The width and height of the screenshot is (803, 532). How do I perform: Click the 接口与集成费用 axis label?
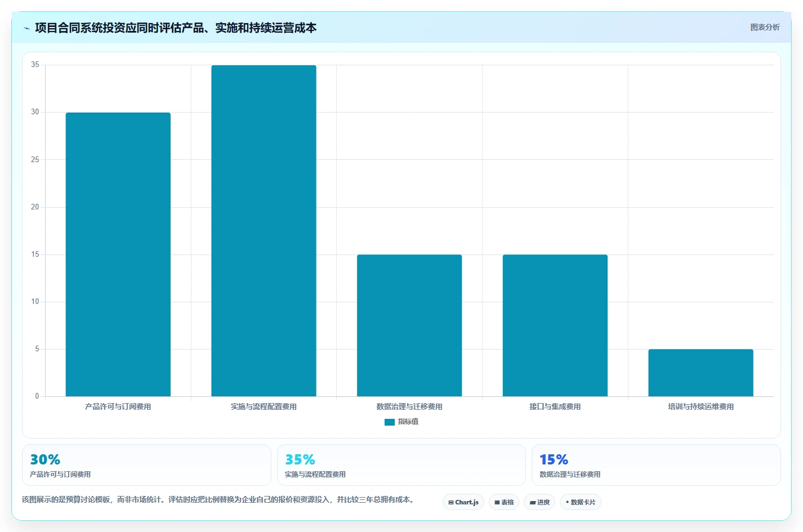pos(555,406)
